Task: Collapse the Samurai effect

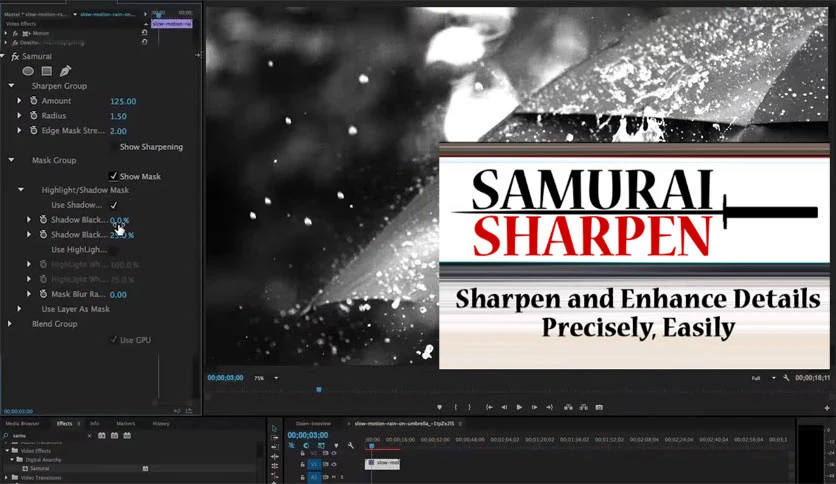Action: (3, 56)
